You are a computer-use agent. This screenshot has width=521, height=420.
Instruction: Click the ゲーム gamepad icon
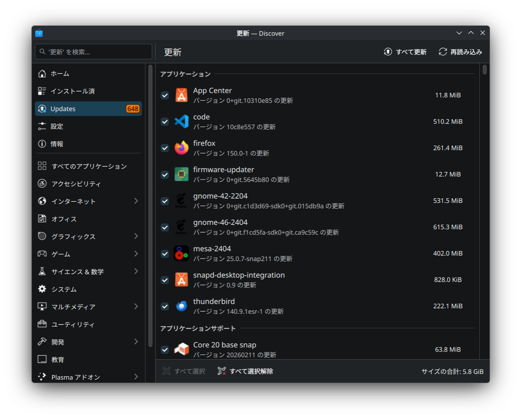pos(42,254)
